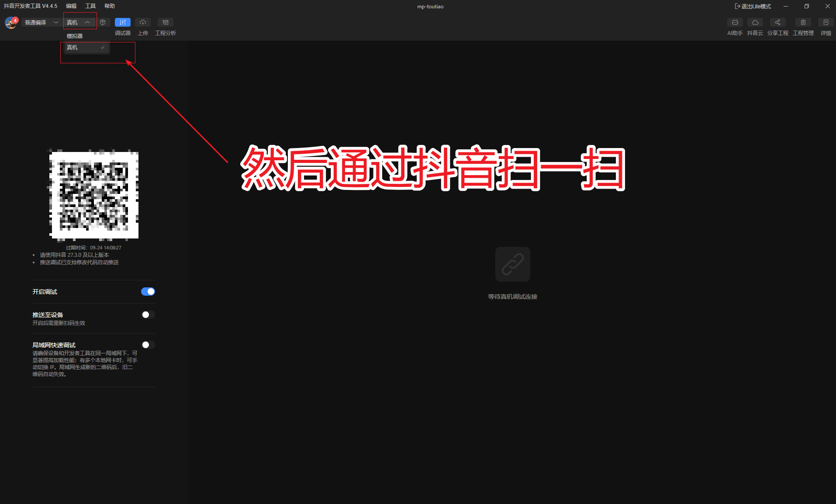The width and height of the screenshot is (836, 504).
Task: 开启推送至设备开关
Action: 148,314
